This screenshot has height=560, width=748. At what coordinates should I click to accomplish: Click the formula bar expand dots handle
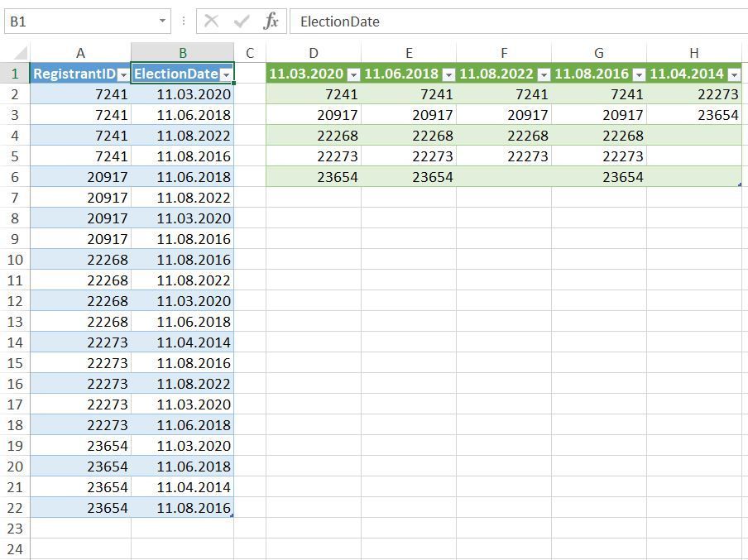click(x=184, y=21)
